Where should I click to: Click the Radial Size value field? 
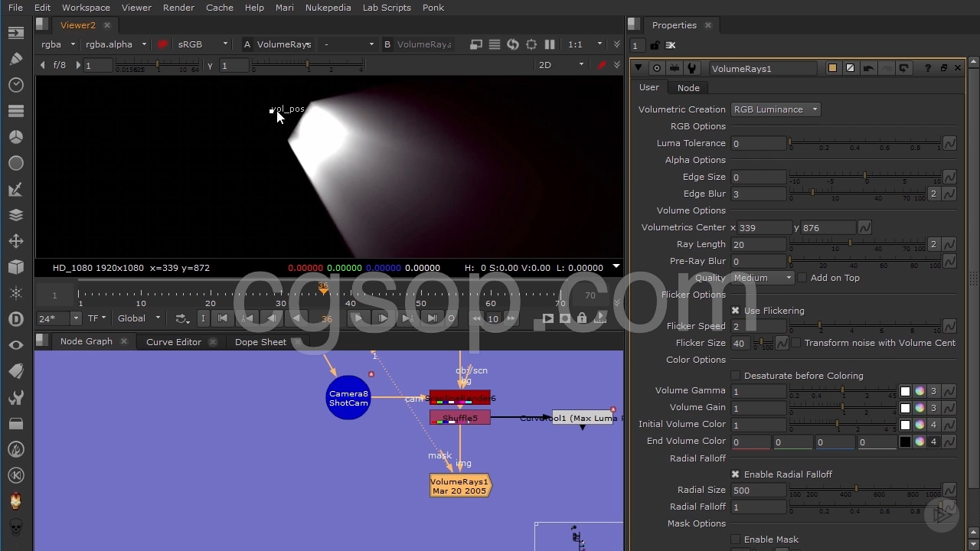pos(759,491)
